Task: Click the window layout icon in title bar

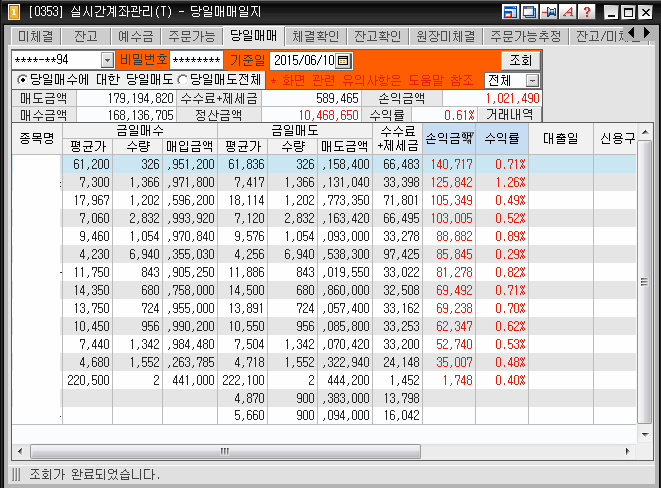Action: point(510,12)
